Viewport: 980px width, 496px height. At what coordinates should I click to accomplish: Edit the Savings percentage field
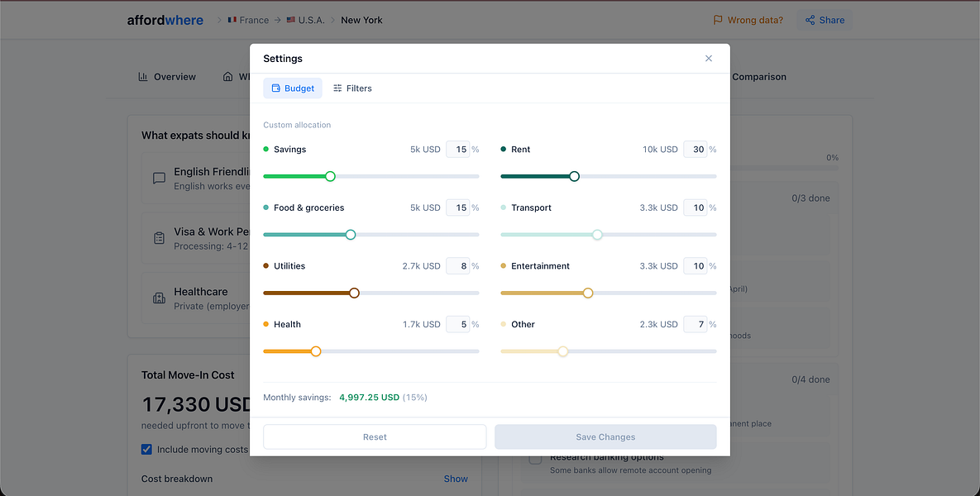(x=457, y=150)
